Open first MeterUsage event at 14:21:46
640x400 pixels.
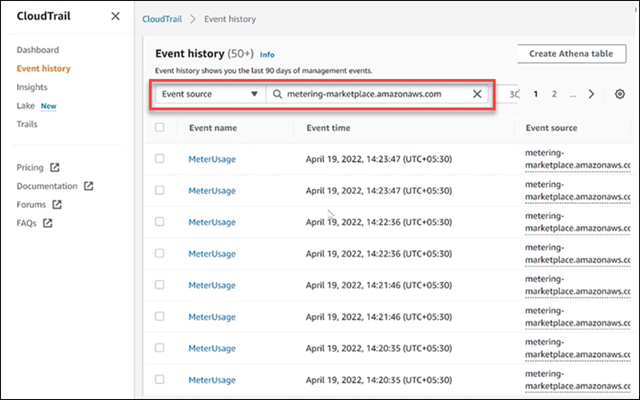pyautogui.click(x=212, y=285)
